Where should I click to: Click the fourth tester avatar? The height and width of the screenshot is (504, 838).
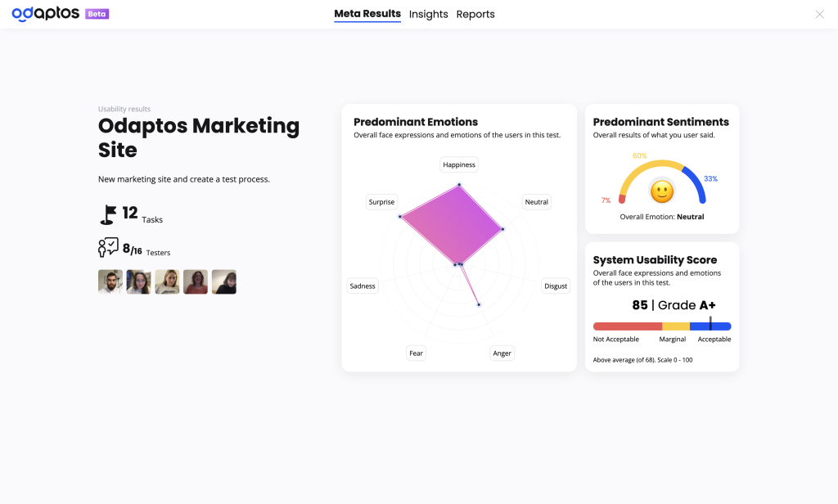(196, 281)
